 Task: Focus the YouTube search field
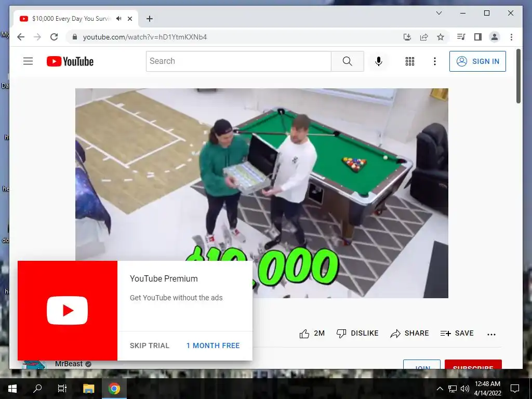tap(238, 61)
